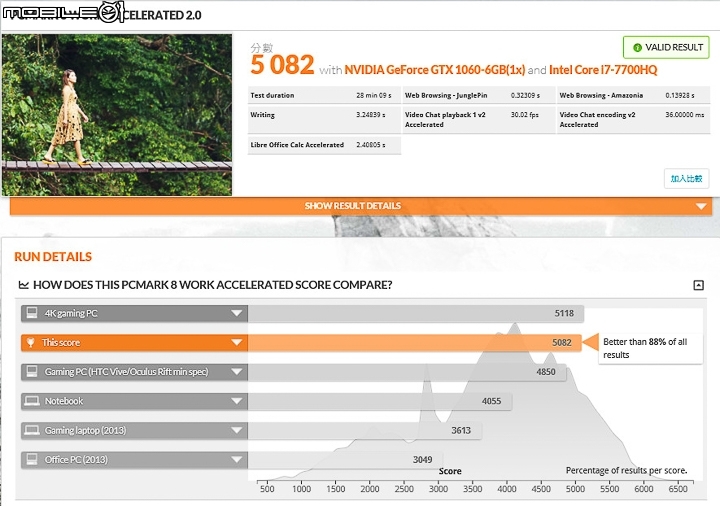The image size is (720, 506).
Task: Click the desktop icon on the Office PC (2013) row
Action: [32, 459]
